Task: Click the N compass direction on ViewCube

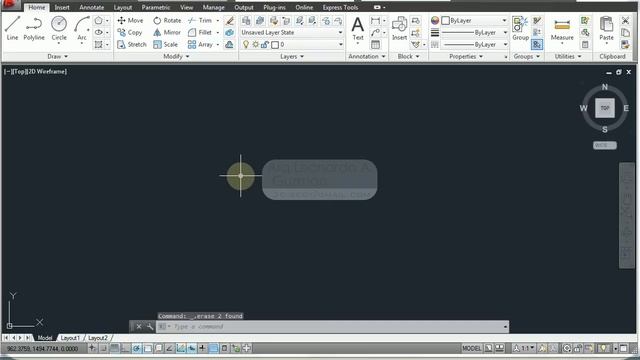Action: 604,87
